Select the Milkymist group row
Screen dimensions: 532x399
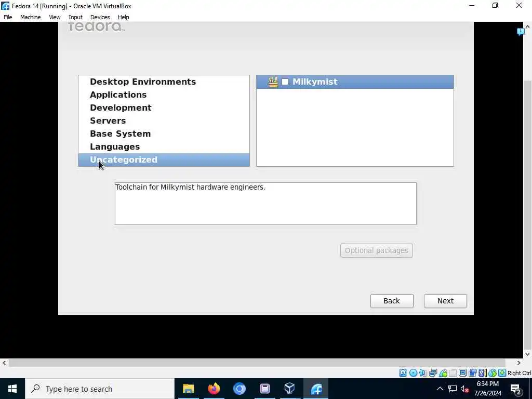355,82
